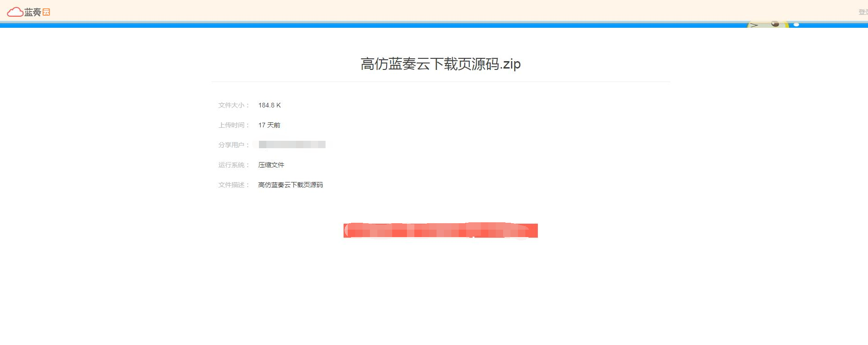Select the 压缩文件 system value
This screenshot has height=345, width=868.
click(271, 165)
